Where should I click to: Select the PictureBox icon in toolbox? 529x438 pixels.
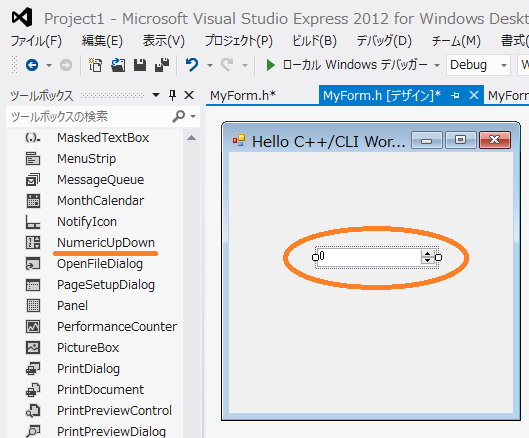click(33, 348)
